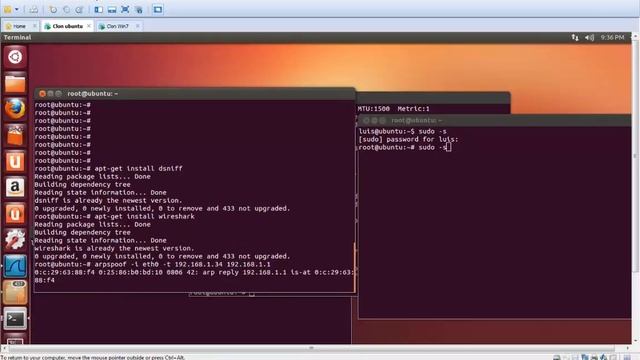Open the sound volume indicator
This screenshot has height=360, width=640.
click(x=589, y=37)
